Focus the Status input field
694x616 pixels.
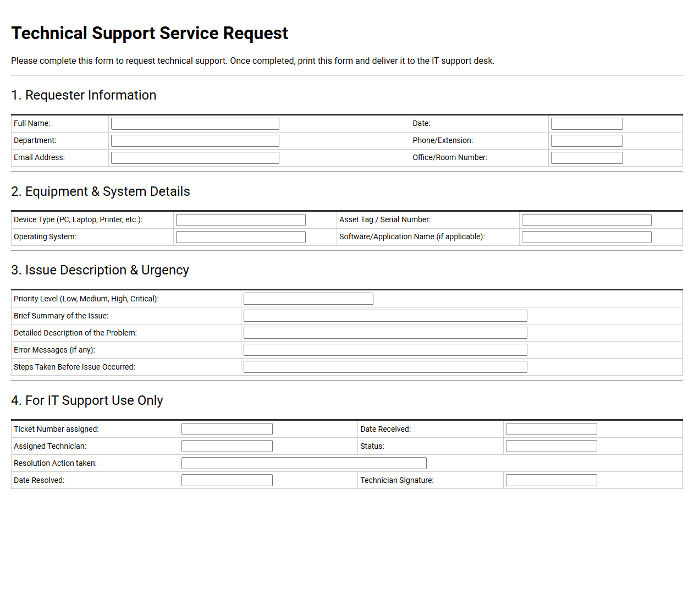pos(551,446)
